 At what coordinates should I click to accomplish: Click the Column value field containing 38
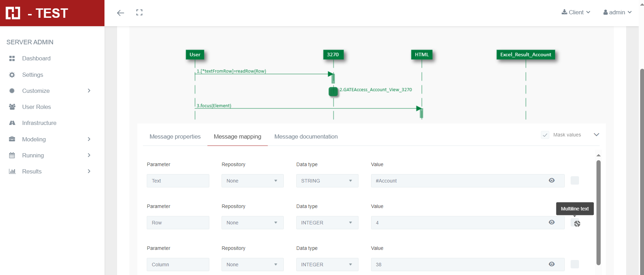[458, 265]
